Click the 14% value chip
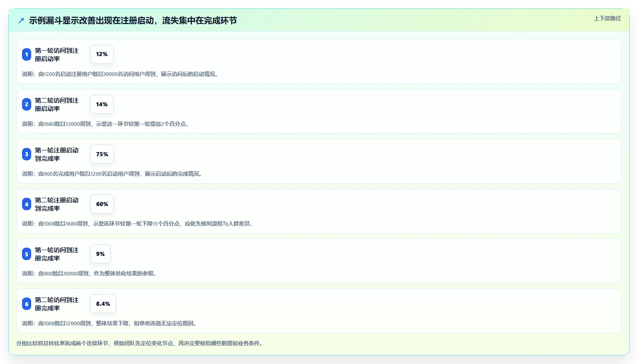The image size is (638, 364). pos(102,104)
